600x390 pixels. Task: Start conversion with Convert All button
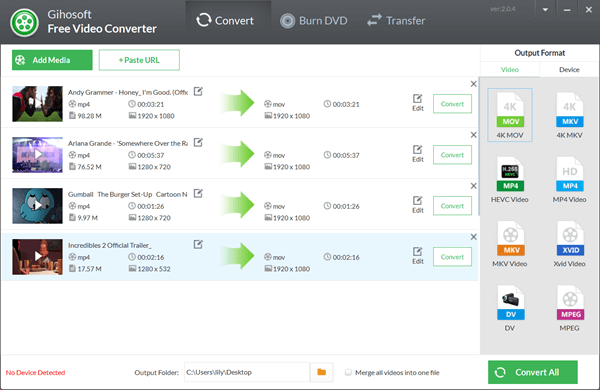[x=533, y=372]
